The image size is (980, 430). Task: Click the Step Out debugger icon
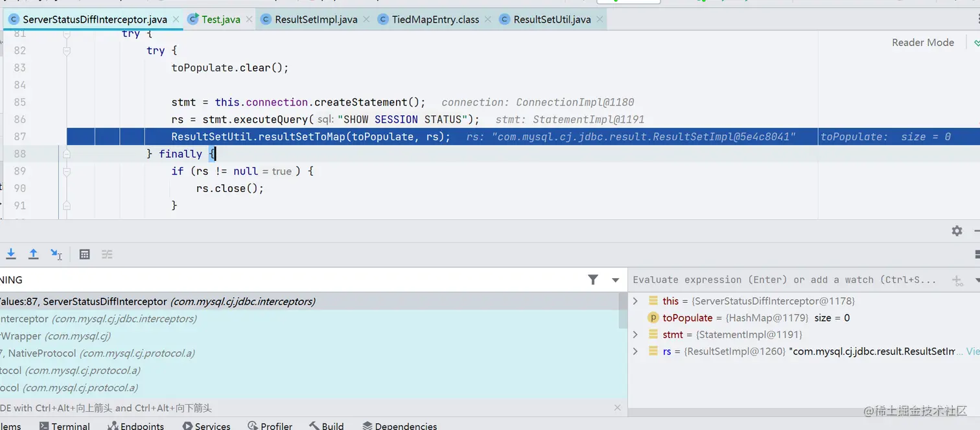pyautogui.click(x=34, y=254)
